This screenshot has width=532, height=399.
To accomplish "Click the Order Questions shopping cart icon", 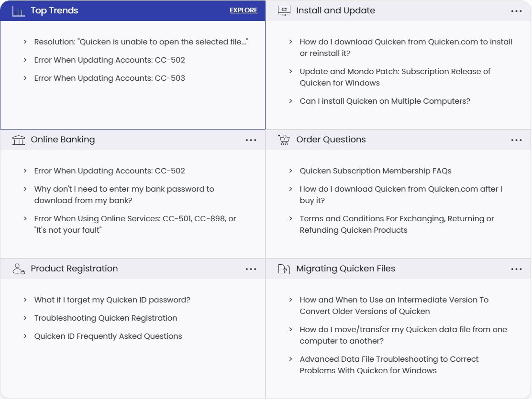I will 284,140.
